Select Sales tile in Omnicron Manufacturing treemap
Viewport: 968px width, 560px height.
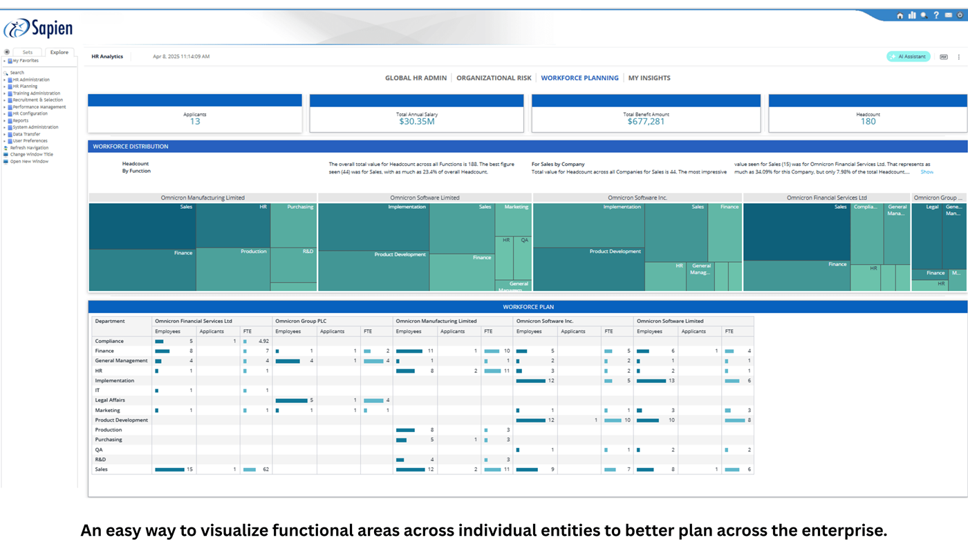142,226
